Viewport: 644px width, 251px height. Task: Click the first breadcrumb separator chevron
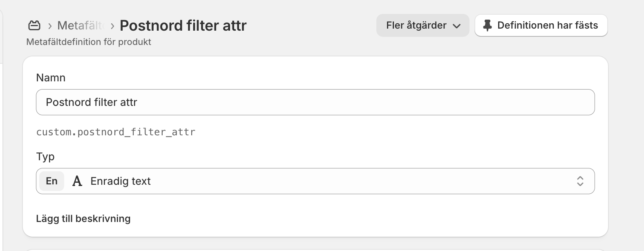point(50,26)
